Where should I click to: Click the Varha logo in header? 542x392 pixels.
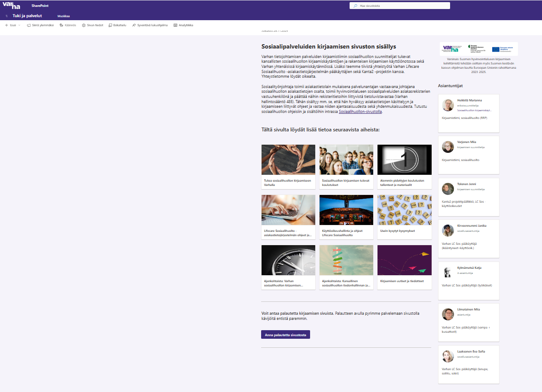(11, 6)
